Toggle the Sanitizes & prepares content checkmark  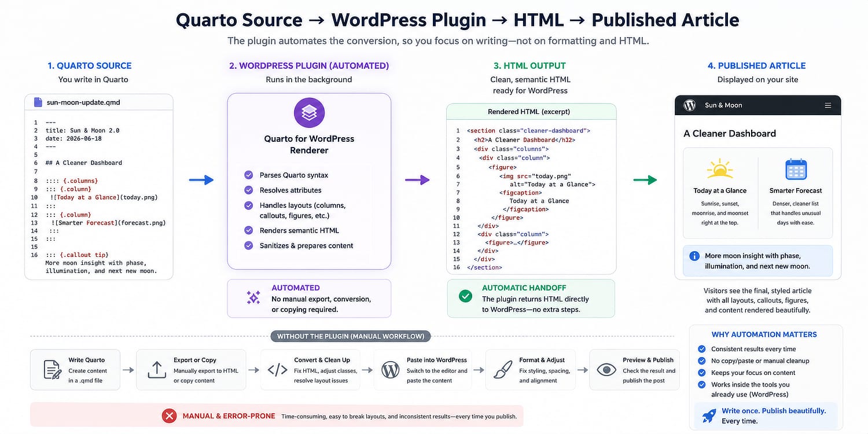click(249, 245)
